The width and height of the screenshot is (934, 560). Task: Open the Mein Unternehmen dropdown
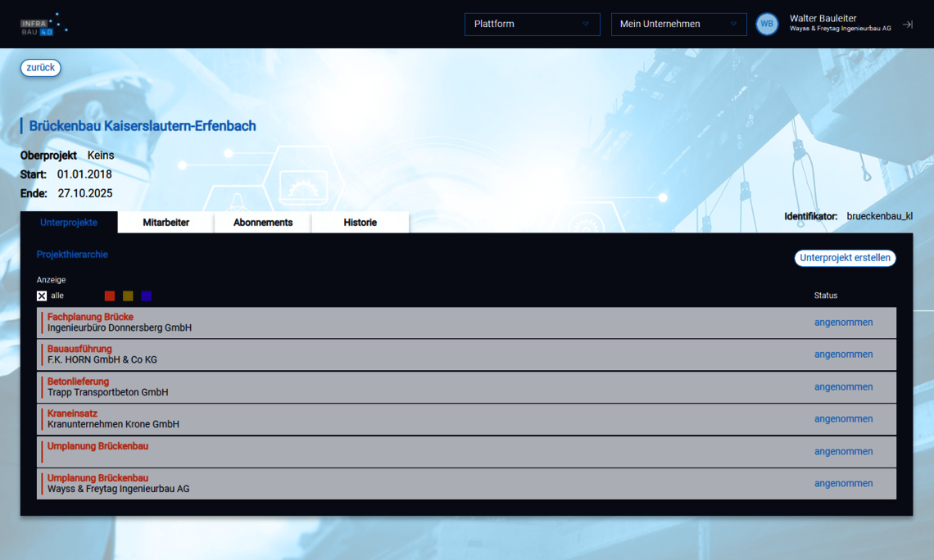[x=678, y=25]
